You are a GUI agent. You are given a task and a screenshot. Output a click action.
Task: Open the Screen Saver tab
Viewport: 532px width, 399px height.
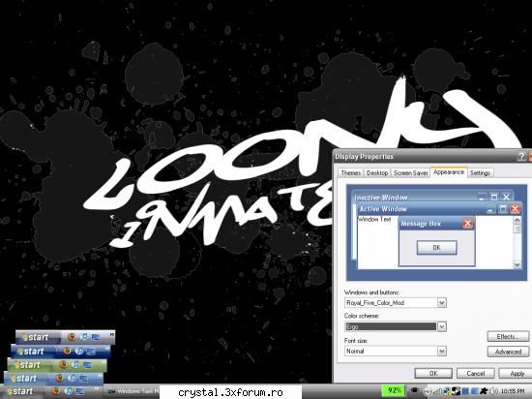click(410, 172)
